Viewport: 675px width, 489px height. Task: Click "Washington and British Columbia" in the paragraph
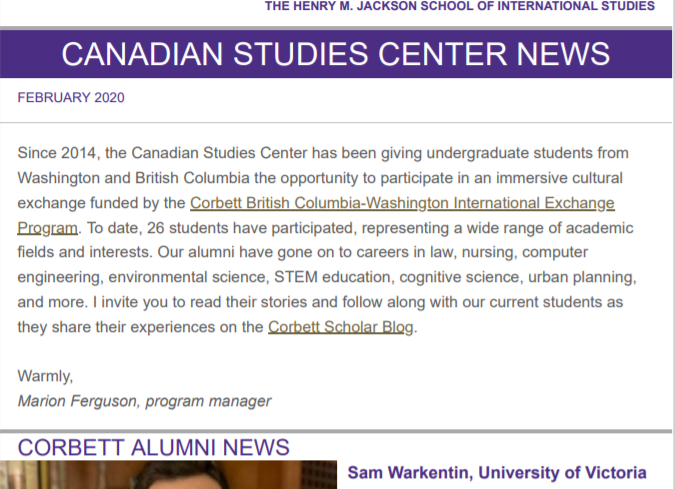(133, 178)
